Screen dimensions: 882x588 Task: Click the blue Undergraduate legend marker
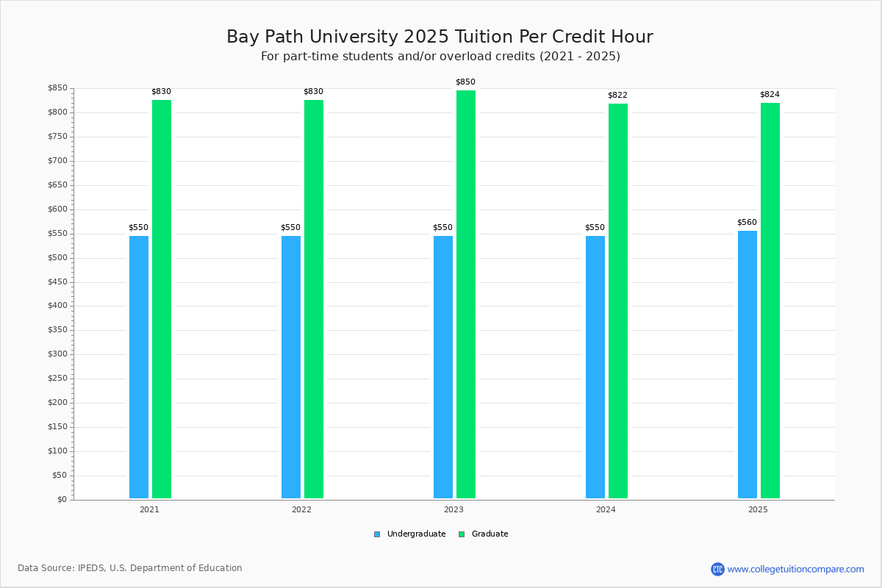pos(377,534)
